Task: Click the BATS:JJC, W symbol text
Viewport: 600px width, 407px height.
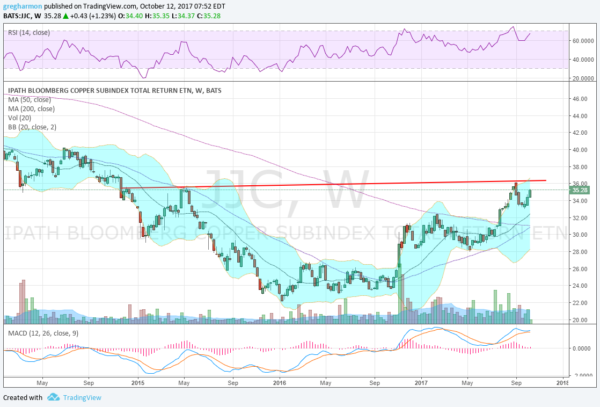Action: click(x=22, y=16)
